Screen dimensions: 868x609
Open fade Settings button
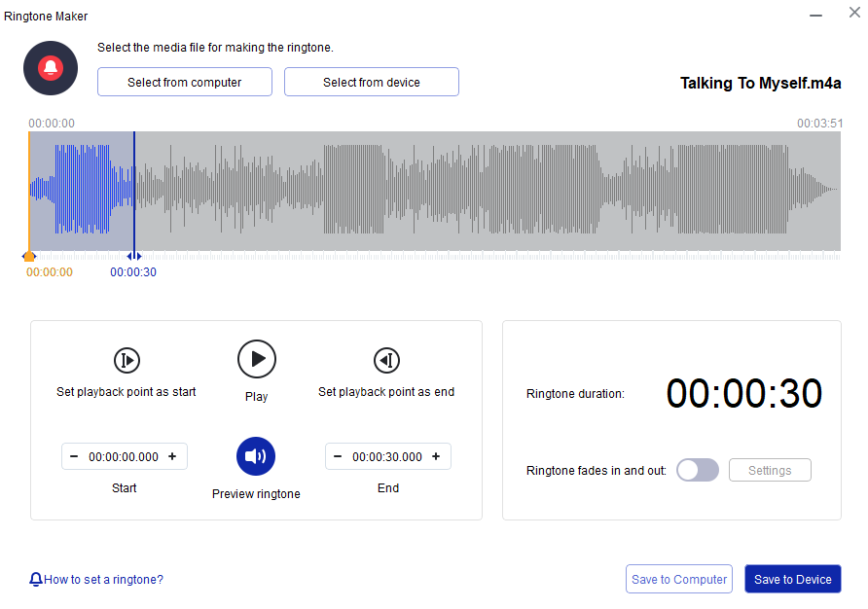click(770, 470)
